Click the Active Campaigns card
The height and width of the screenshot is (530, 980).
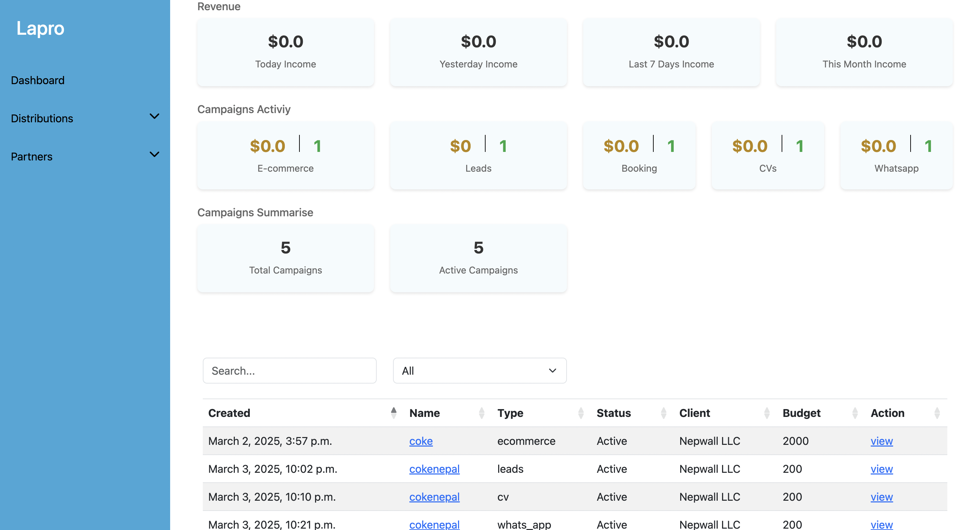[x=478, y=259]
